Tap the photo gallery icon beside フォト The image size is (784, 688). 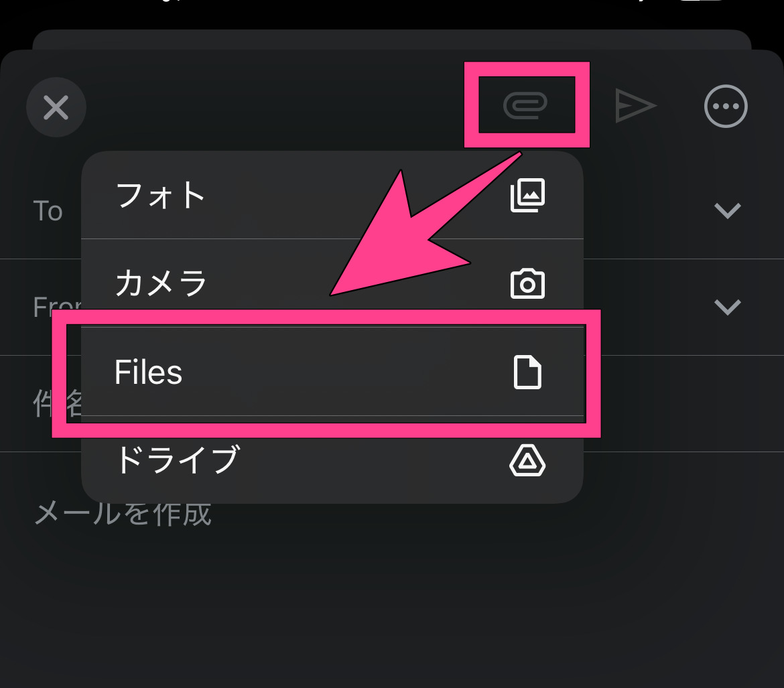pos(527,196)
